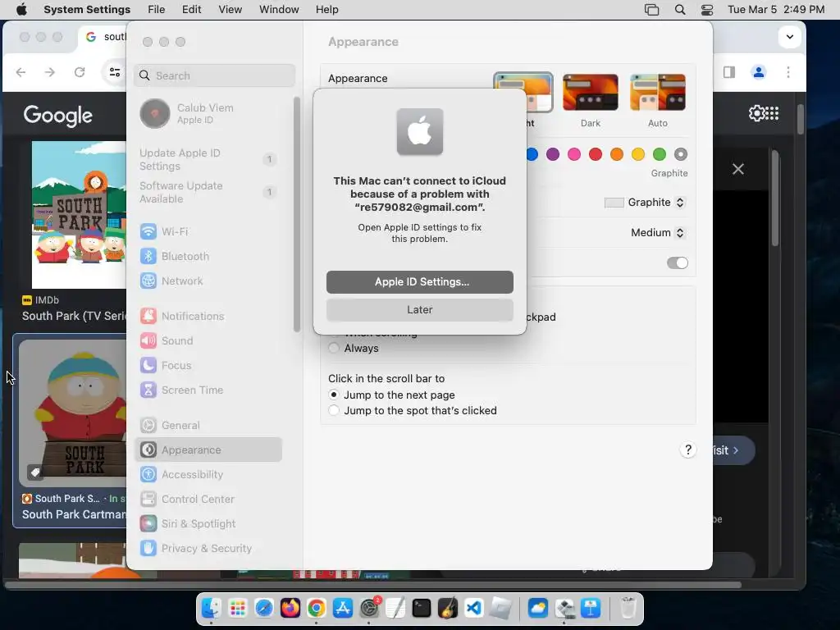Open Chrome profile avatar icon
This screenshot has width=840, height=630.
pyautogui.click(x=759, y=72)
